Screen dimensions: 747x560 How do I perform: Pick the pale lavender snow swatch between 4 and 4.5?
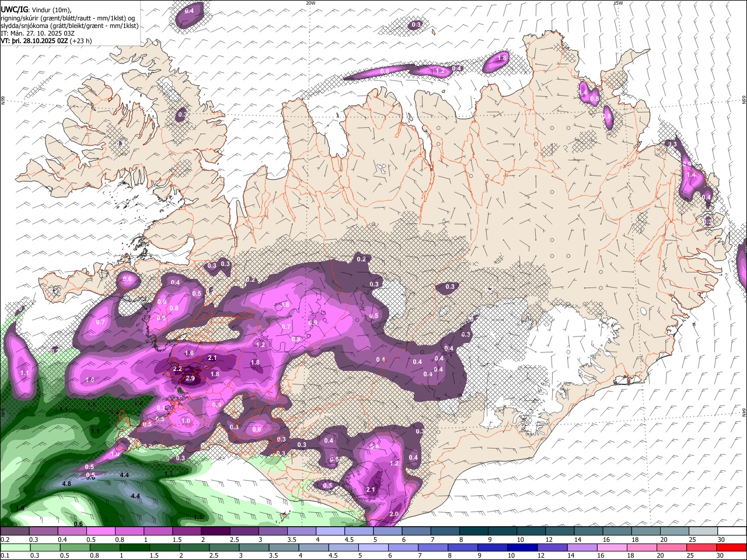tap(330, 531)
